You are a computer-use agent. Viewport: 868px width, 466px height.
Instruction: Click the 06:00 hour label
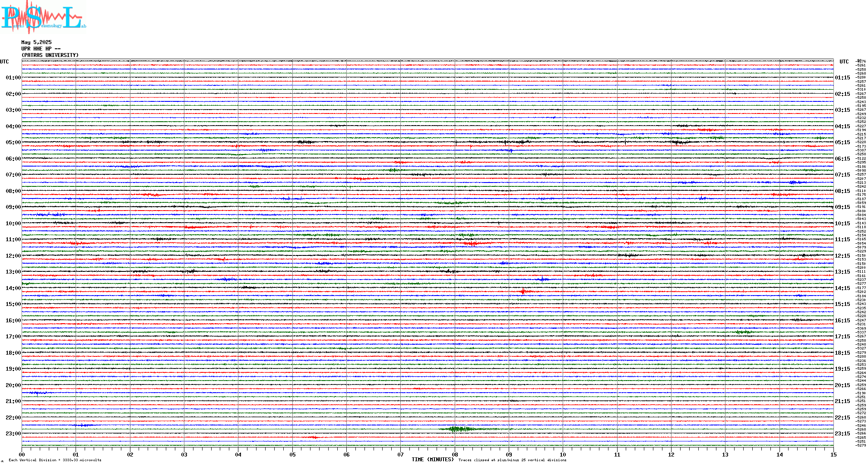point(13,159)
